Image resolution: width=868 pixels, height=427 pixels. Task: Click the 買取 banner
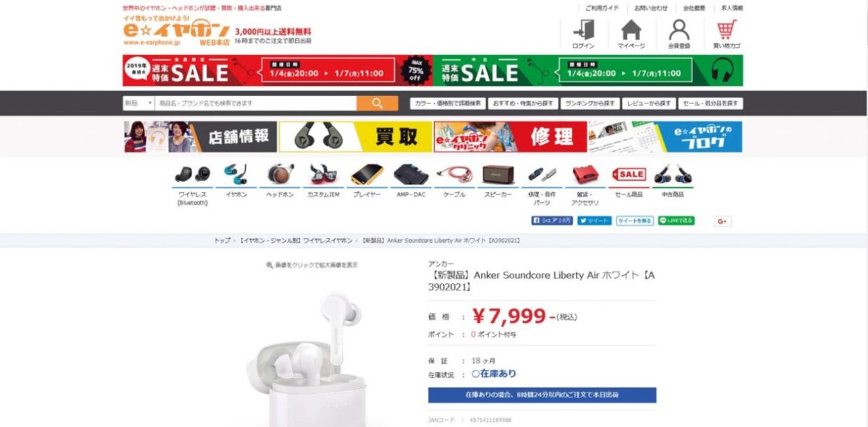coord(354,137)
